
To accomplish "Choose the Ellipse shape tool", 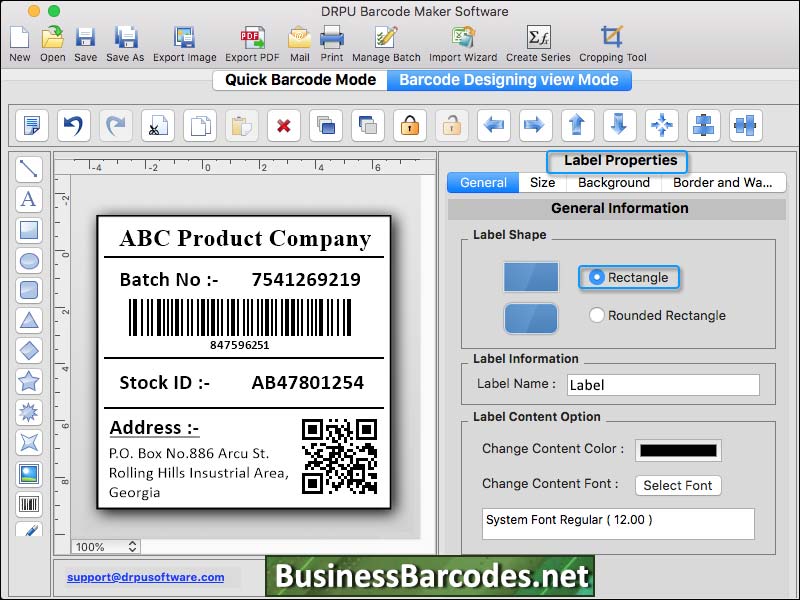I will 28,259.
